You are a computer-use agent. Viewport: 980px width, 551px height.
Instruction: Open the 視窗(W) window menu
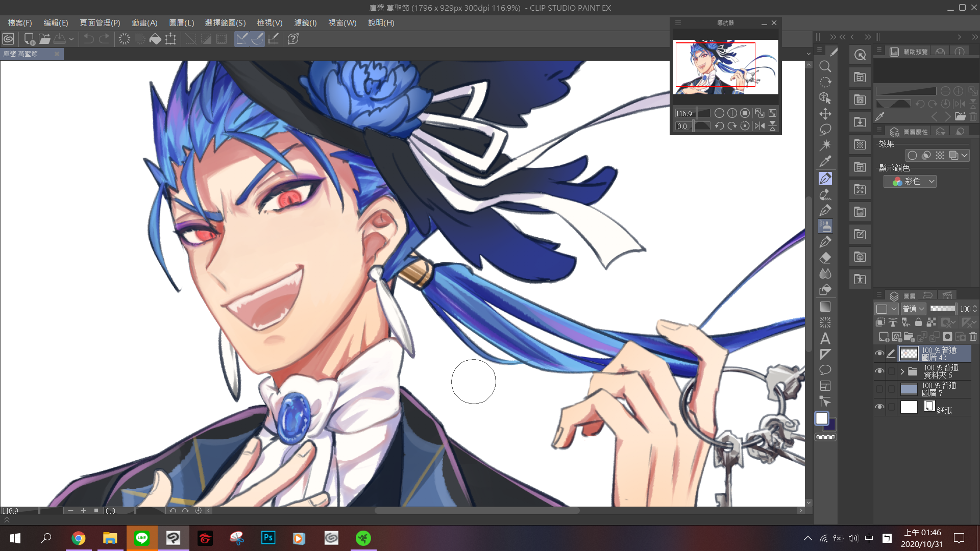tap(342, 23)
